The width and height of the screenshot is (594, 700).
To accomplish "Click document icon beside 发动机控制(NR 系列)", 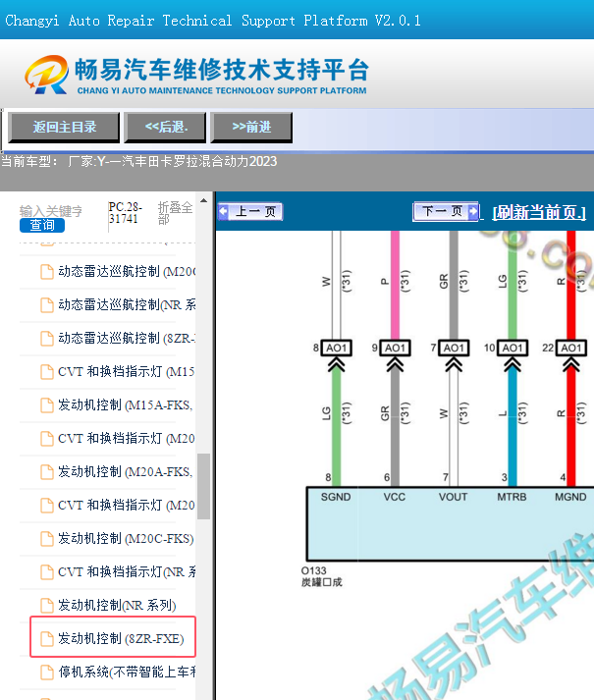I will (47, 606).
